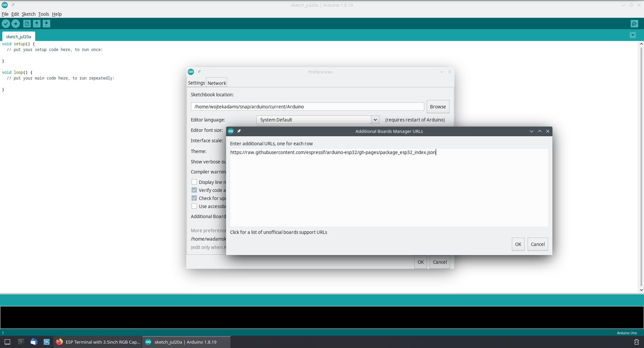Screen dimensions: 644x348
Task: Collapse the Additional Boards Manager URLs dialog
Action: pos(531,131)
